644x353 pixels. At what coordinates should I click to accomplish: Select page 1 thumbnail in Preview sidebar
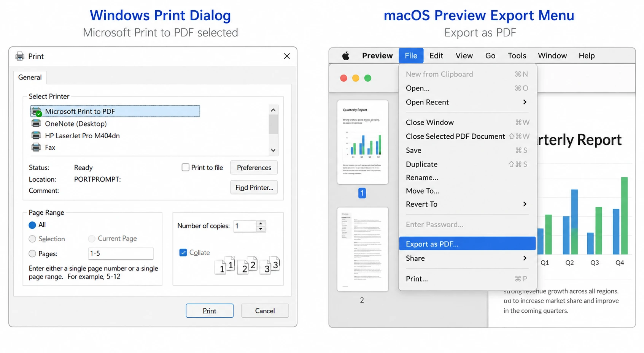[363, 142]
